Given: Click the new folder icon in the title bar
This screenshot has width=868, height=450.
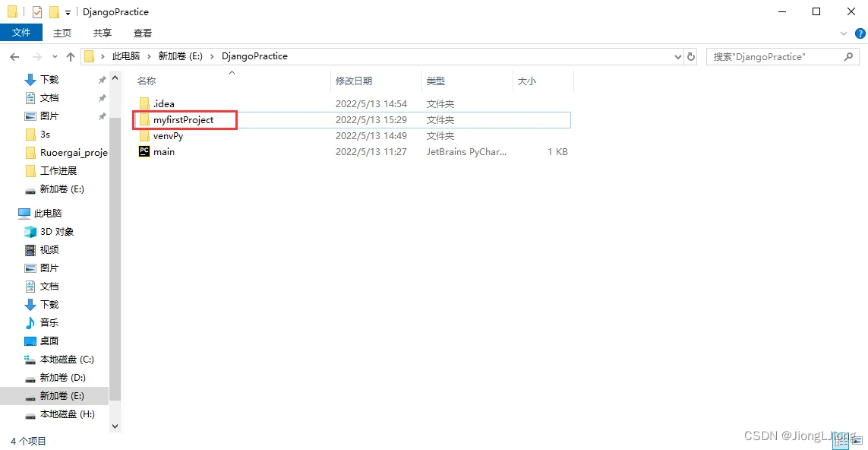Looking at the screenshot, I should (54, 11).
